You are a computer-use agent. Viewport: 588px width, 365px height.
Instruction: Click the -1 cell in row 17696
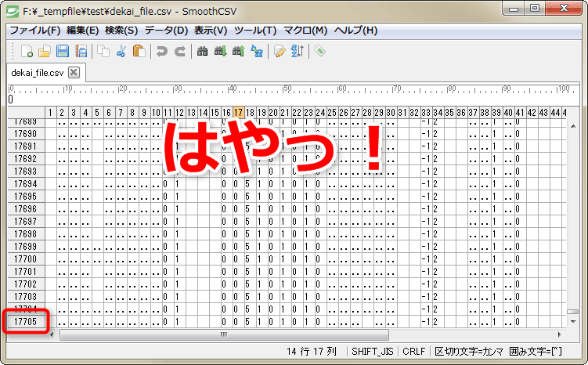click(426, 209)
